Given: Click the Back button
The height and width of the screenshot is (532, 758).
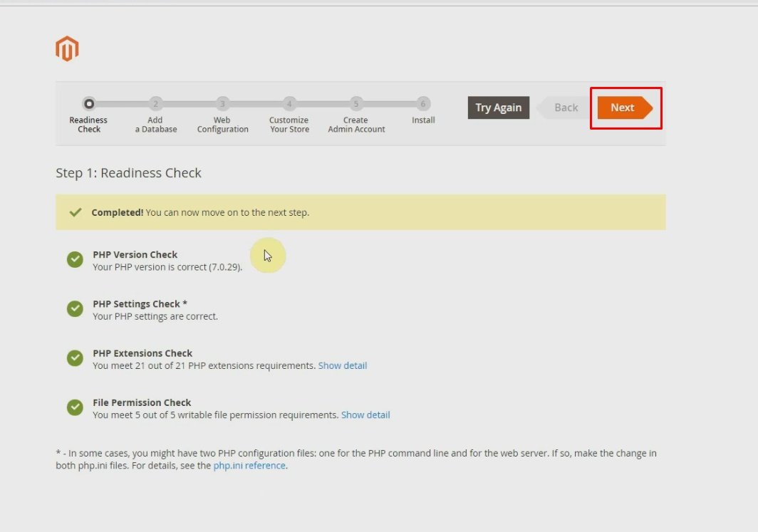Looking at the screenshot, I should pos(564,108).
